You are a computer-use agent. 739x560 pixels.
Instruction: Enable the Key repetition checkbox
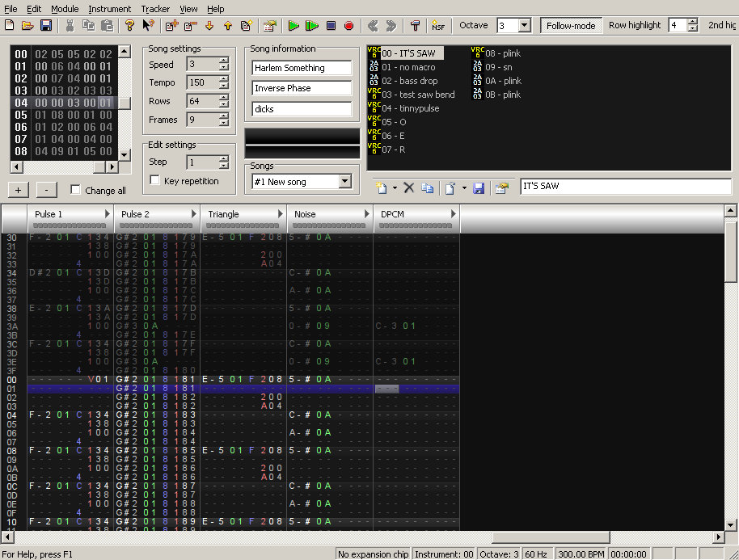click(156, 181)
